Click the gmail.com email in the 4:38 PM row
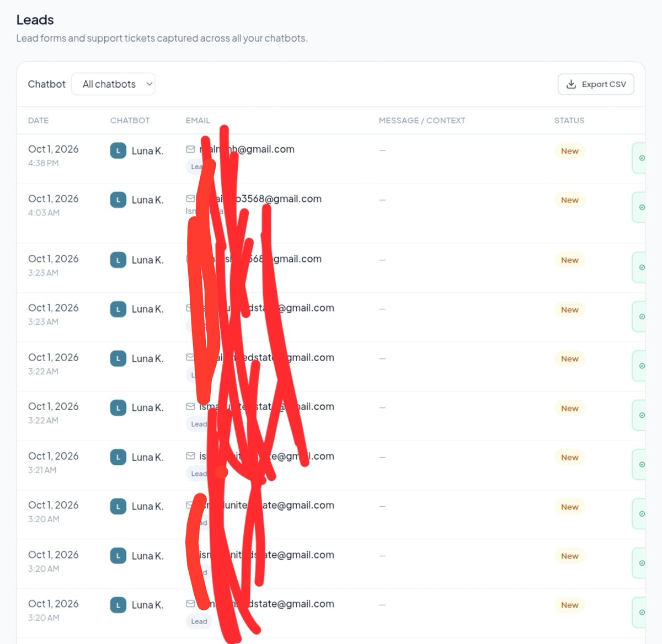This screenshot has height=644, width=662. click(x=247, y=149)
